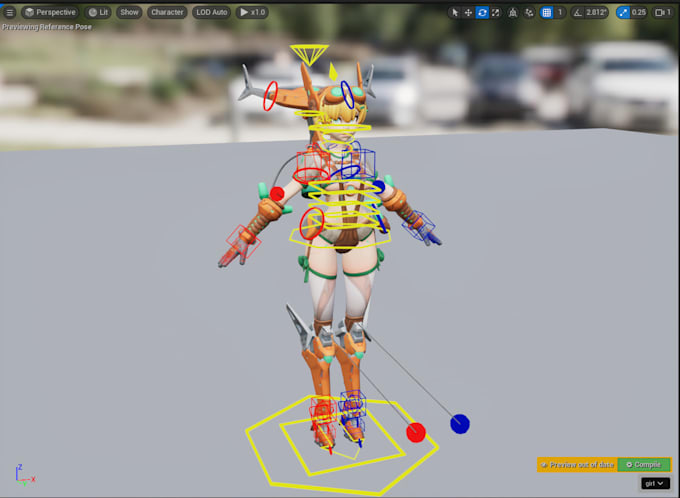
Task: Select the red sphere control near the upper arm
Action: click(277, 194)
